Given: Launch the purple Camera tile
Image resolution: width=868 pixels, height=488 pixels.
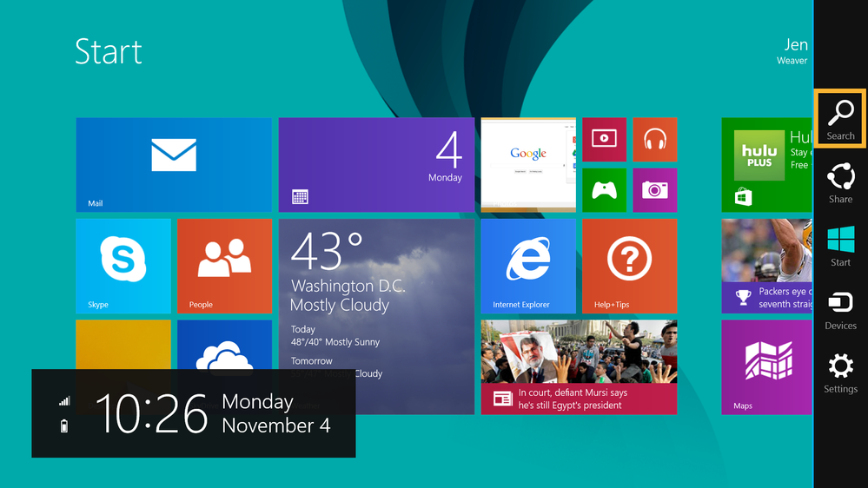Looking at the screenshot, I should coord(654,190).
